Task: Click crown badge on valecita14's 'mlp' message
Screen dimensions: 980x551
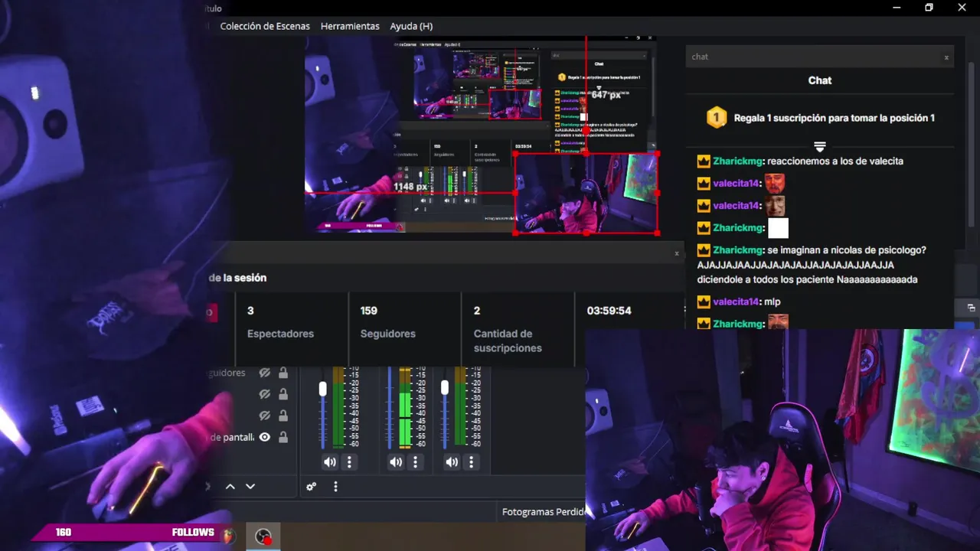Action: pyautogui.click(x=704, y=302)
